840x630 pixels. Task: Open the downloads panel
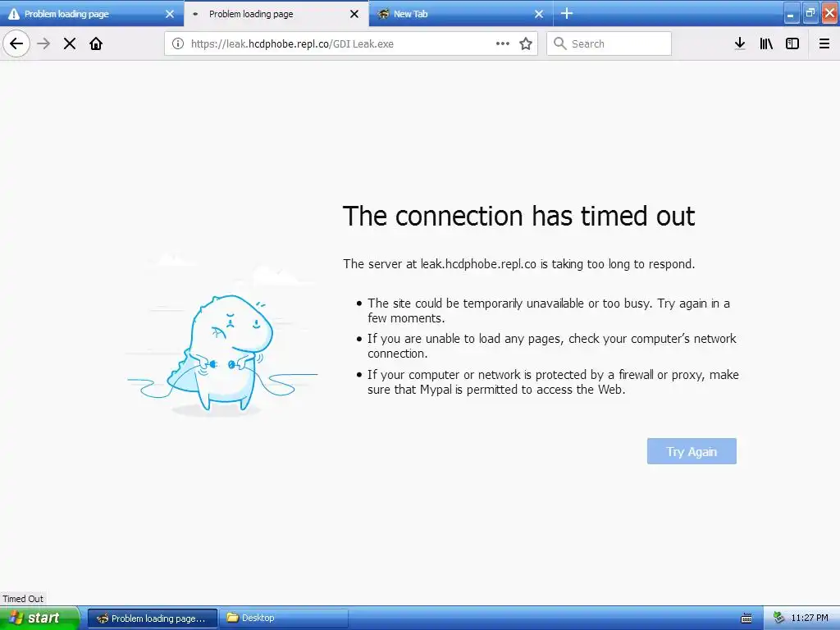740,43
